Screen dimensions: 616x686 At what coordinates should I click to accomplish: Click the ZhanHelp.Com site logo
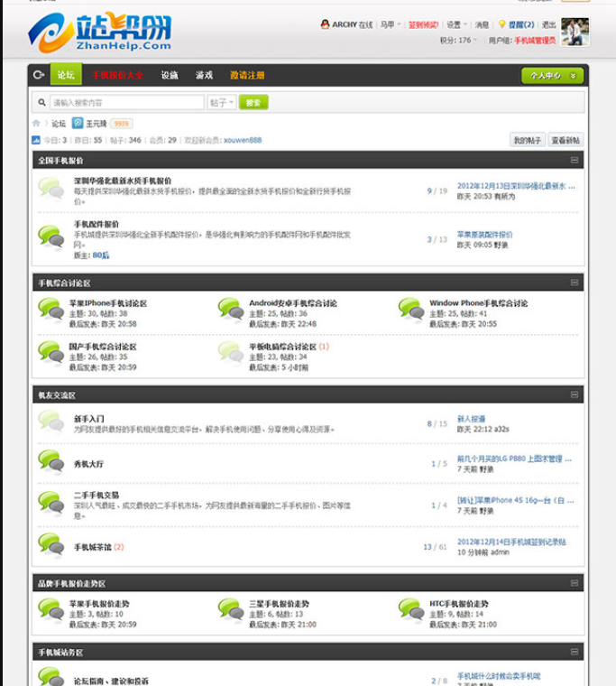coord(100,32)
